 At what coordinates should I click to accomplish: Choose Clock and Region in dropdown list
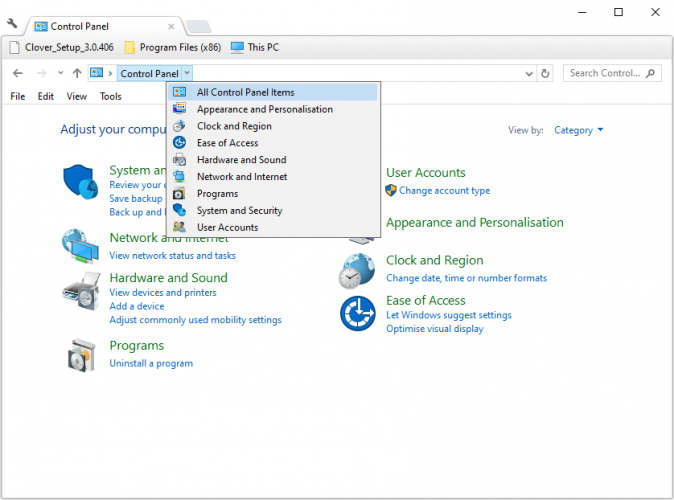(273, 126)
